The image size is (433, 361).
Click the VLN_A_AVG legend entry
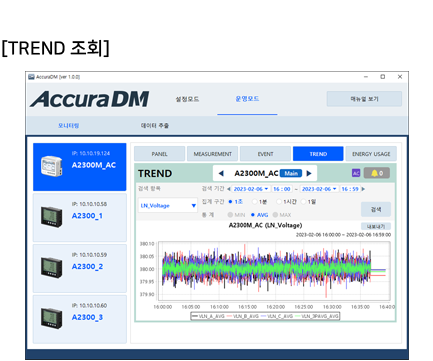(x=208, y=316)
